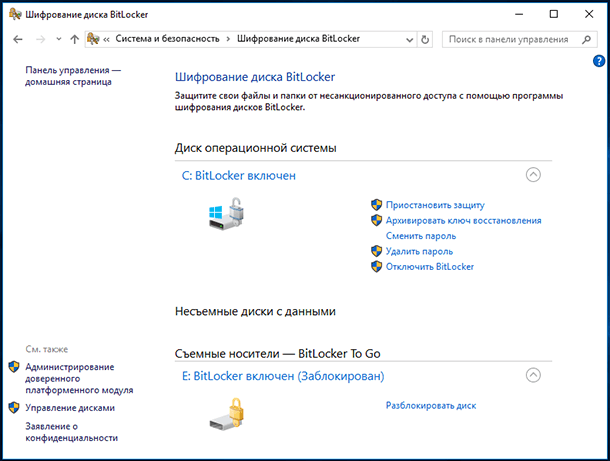610x461 pixels.
Task: Click the Диск операционной системы heading
Action: pos(256,148)
